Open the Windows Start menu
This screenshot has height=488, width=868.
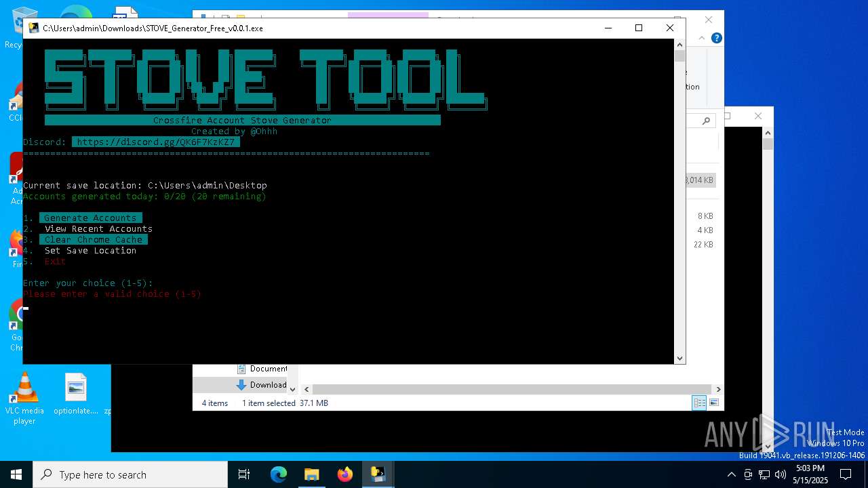[16, 474]
